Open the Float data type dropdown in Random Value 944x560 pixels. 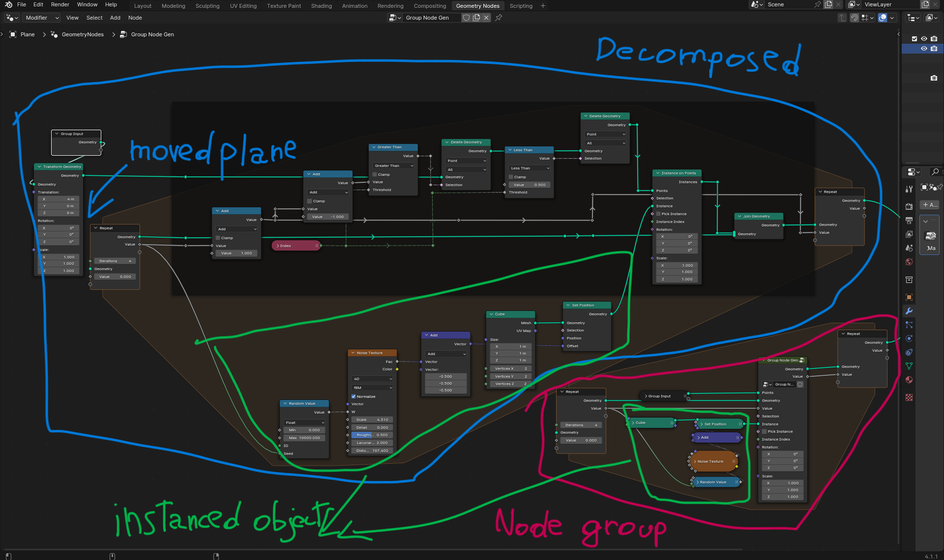304,422
